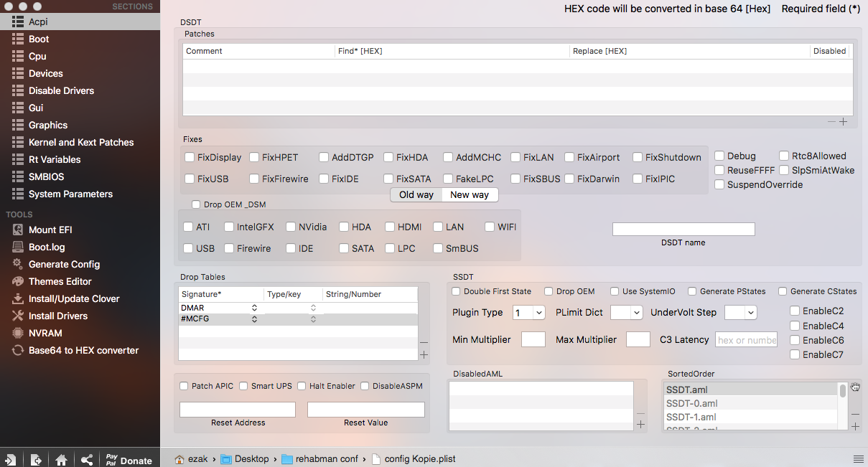
Task: Open Base64 to HEX converter icon
Action: (18, 350)
